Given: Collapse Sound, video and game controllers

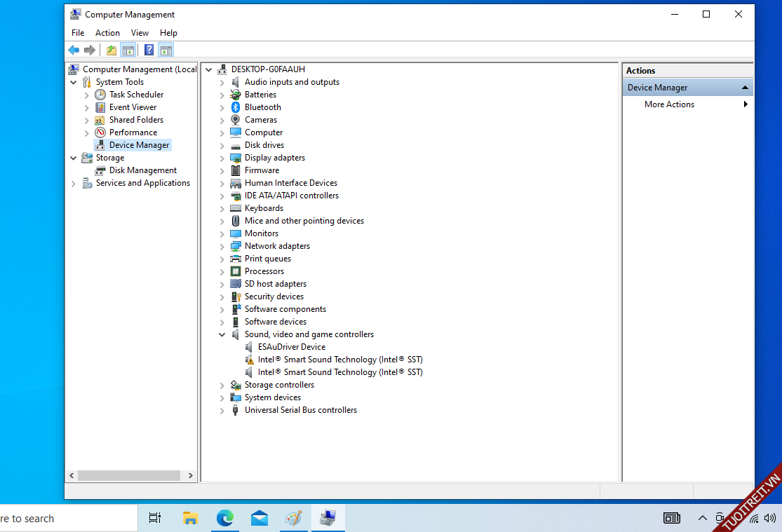Looking at the screenshot, I should click(x=222, y=335).
